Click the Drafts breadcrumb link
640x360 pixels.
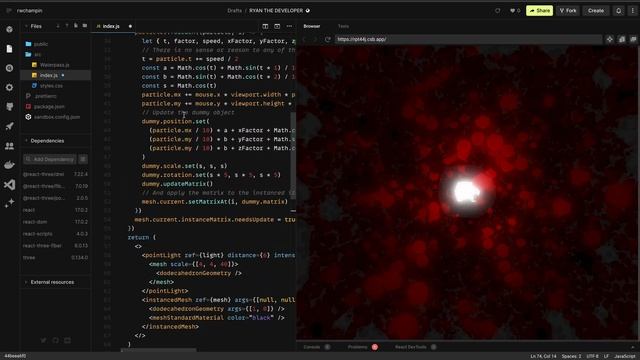pos(234,11)
